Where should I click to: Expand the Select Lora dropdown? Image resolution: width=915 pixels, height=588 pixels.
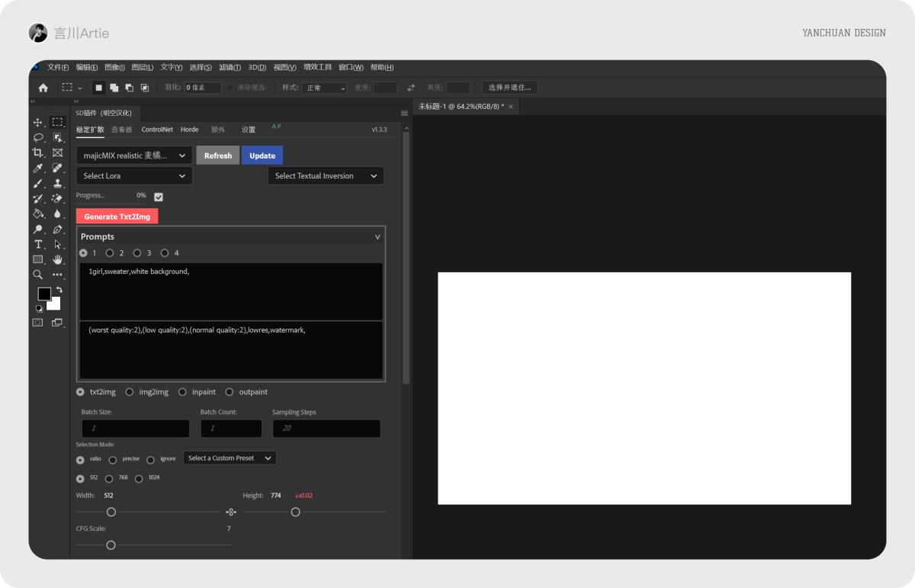[x=133, y=175]
